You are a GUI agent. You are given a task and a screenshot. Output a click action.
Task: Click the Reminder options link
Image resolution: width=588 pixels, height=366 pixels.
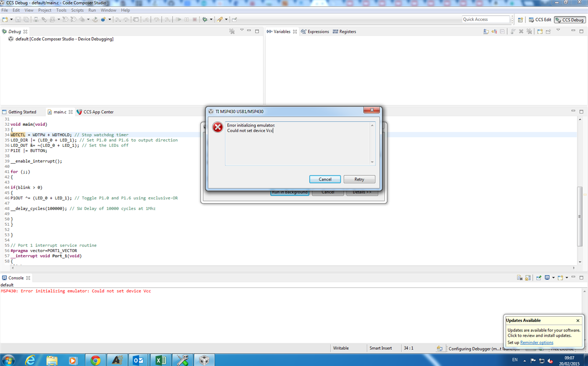pos(536,343)
